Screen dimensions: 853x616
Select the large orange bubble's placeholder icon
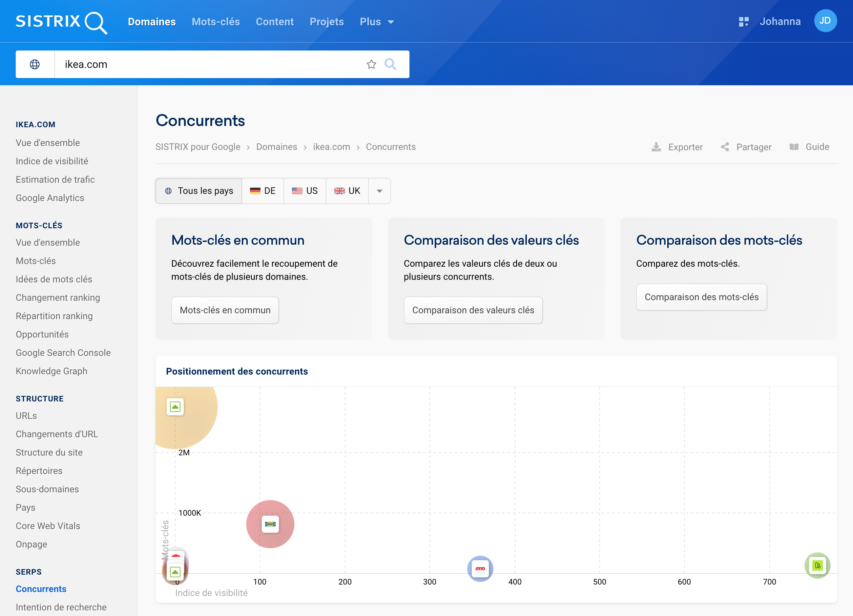pyautogui.click(x=175, y=406)
